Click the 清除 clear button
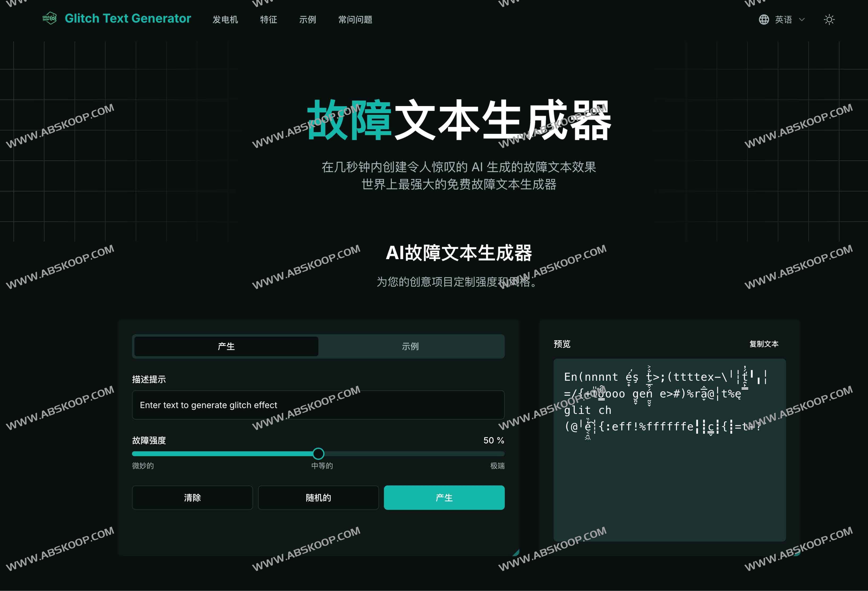This screenshot has height=591, width=868. (x=192, y=497)
